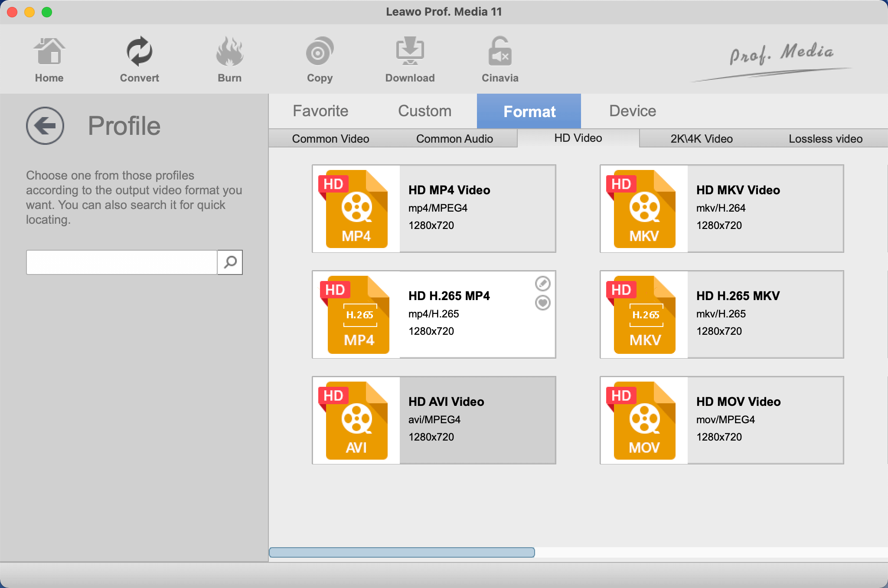The height and width of the screenshot is (588, 888).
Task: Edit the HD H.265 MP4 profile settings
Action: tap(543, 284)
